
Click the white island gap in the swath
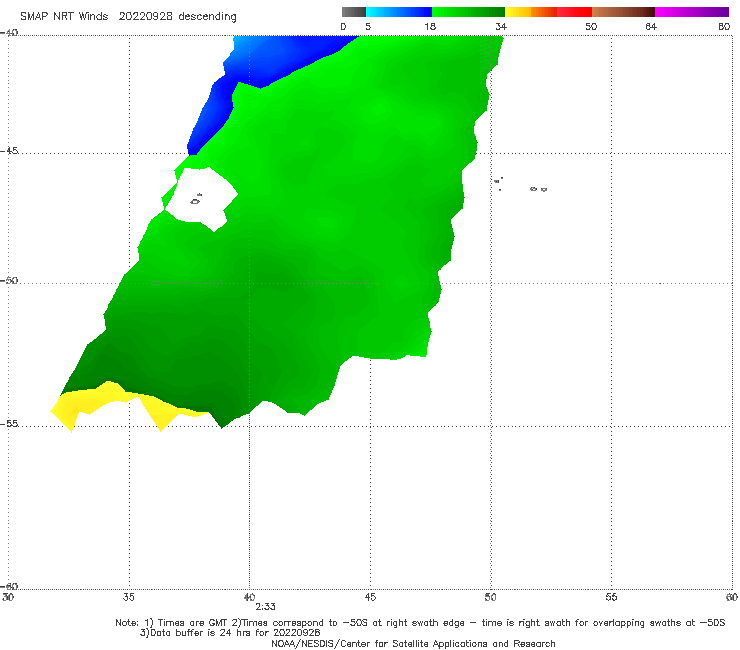click(x=201, y=198)
